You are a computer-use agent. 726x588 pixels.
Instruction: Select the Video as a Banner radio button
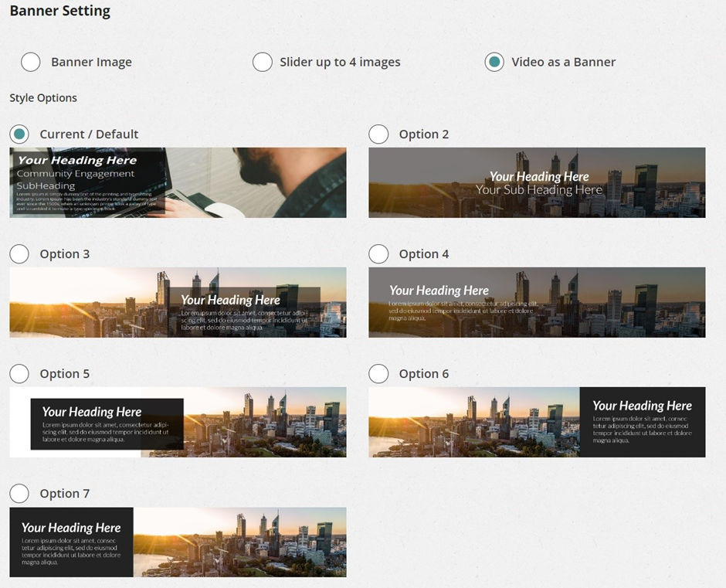click(x=494, y=63)
